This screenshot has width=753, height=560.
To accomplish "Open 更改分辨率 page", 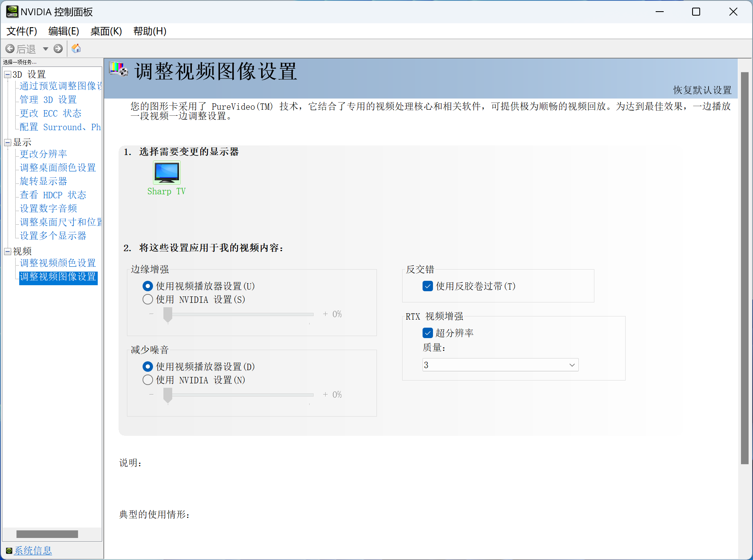I will (43, 154).
